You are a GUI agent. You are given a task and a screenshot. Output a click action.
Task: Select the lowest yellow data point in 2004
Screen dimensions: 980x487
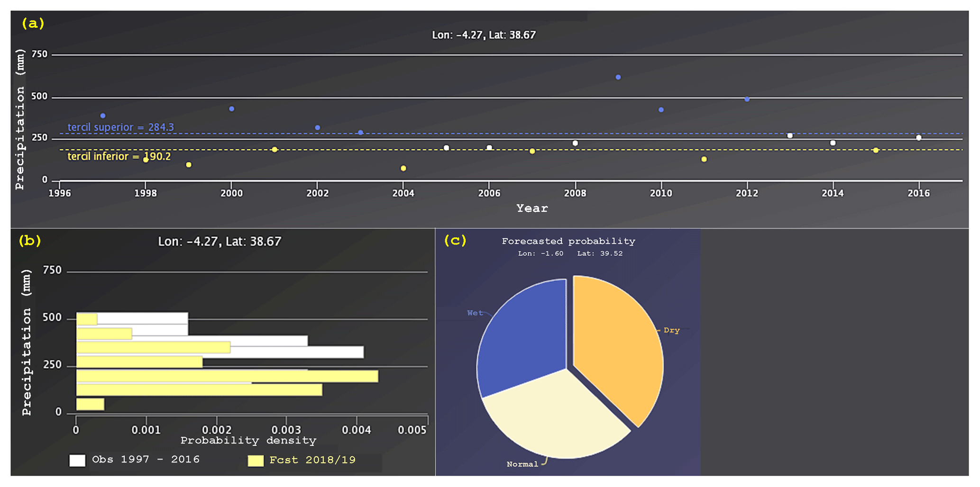[x=403, y=168]
